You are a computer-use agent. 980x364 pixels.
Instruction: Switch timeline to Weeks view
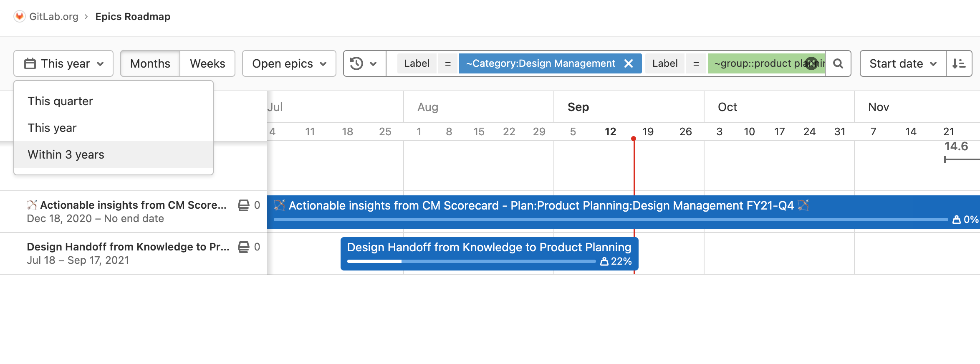pyautogui.click(x=207, y=63)
